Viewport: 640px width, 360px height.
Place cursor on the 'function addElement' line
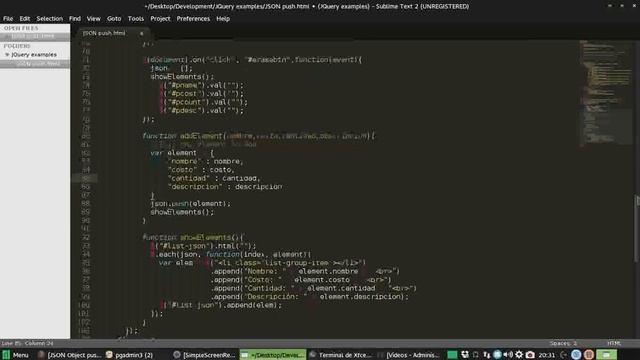tap(258, 136)
